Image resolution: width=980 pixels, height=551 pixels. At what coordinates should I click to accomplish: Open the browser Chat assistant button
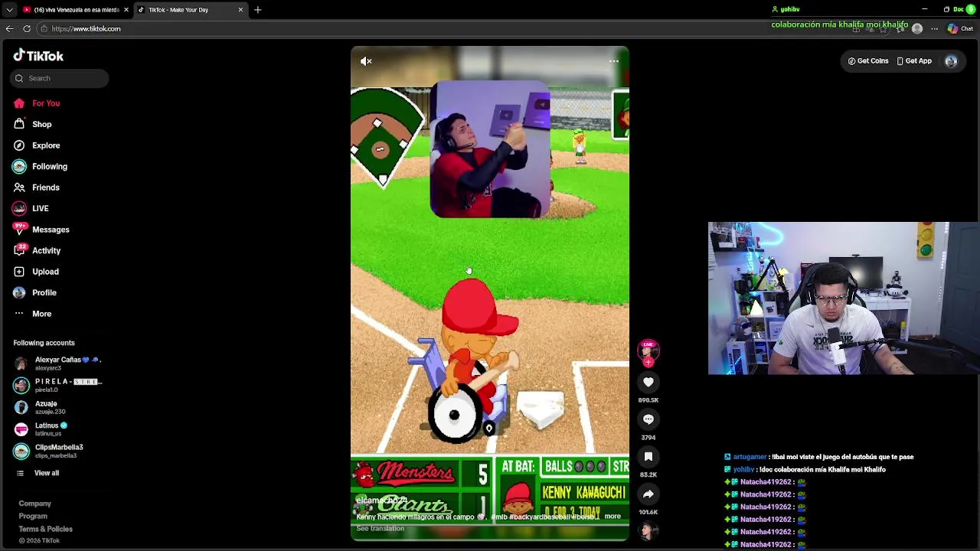pyautogui.click(x=960, y=29)
